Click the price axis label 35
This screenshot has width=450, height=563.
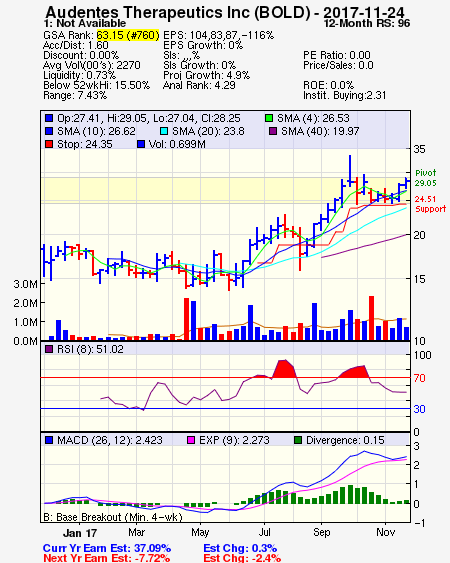(x=419, y=149)
